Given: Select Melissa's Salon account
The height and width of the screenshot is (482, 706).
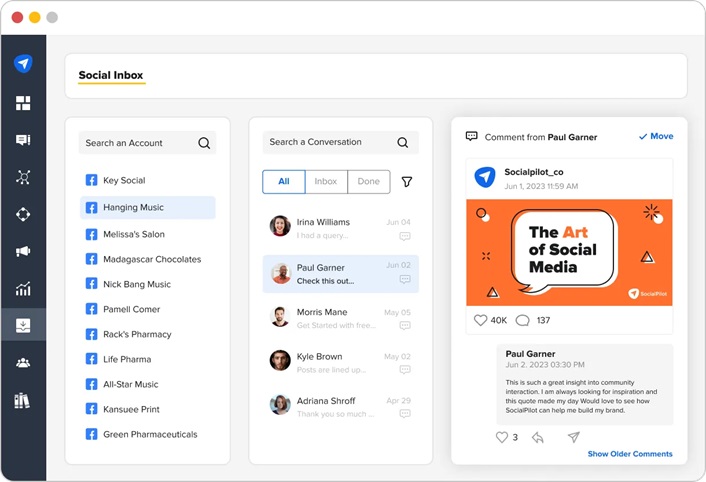Looking at the screenshot, I should (x=148, y=234).
